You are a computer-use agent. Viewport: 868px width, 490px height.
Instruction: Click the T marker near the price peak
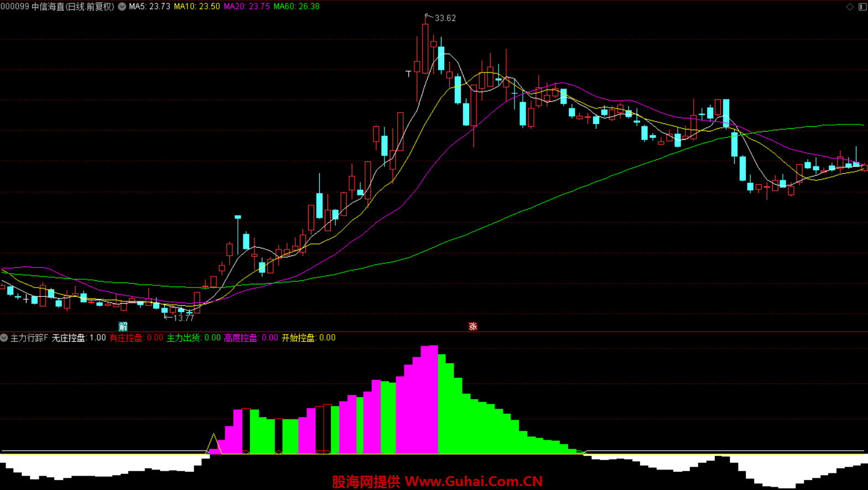pos(408,74)
